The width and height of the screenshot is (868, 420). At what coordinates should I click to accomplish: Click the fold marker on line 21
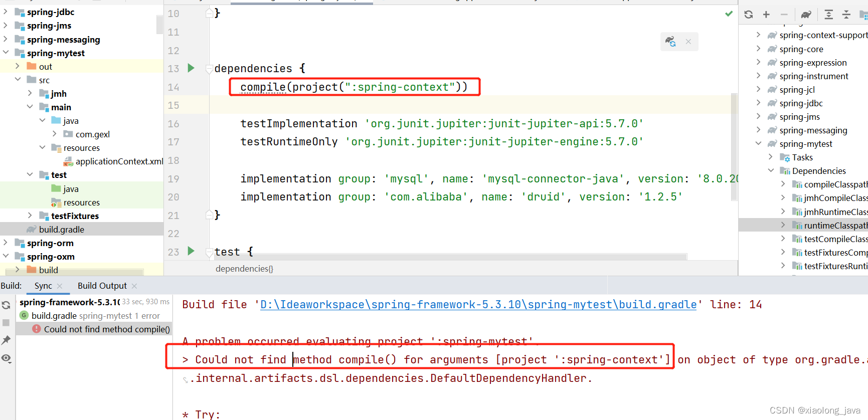209,215
